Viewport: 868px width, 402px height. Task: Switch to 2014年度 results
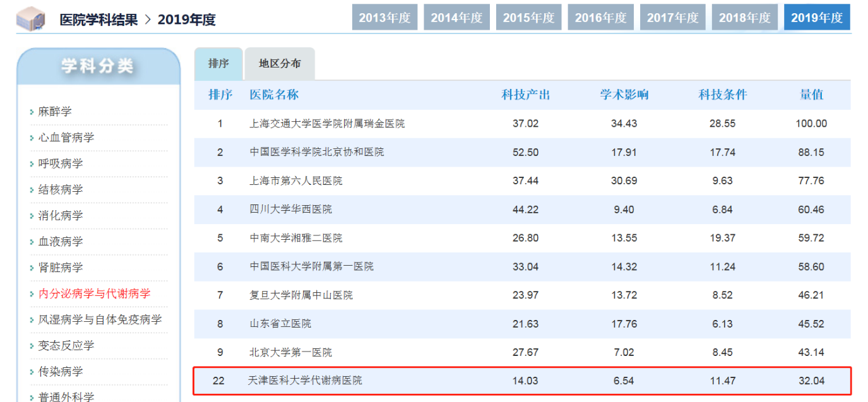(x=456, y=18)
